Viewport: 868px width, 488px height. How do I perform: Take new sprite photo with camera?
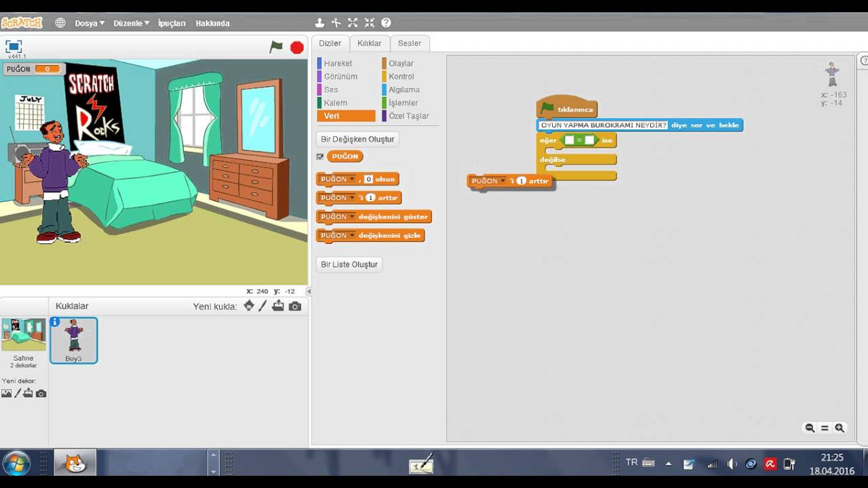tap(295, 306)
